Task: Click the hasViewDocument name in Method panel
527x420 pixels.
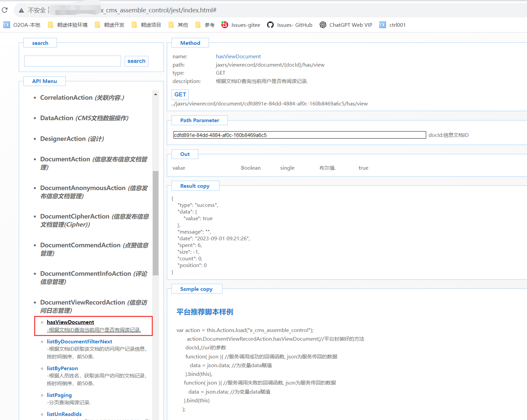Action: [x=238, y=57]
